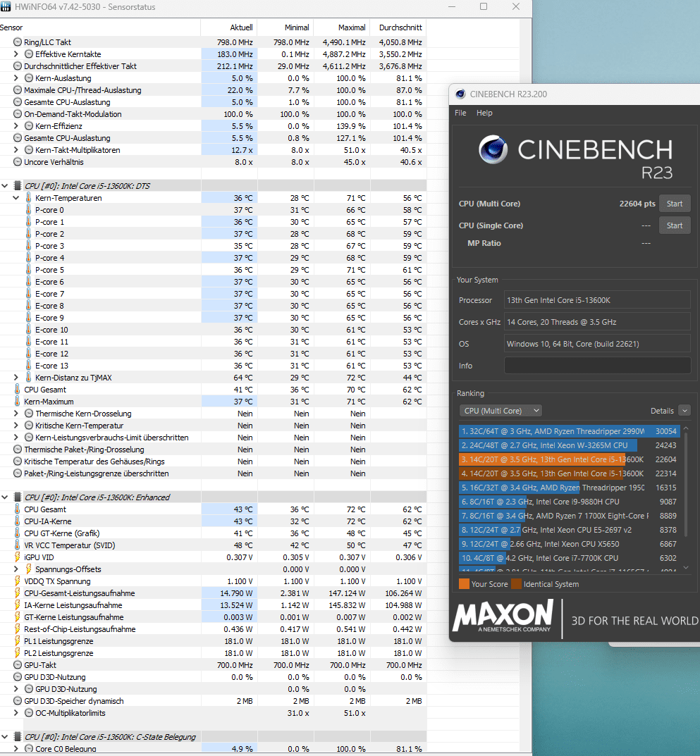Image resolution: width=700 pixels, height=756 pixels.
Task: Click the HWiNFO64 title bar app icon
Action: [6, 7]
